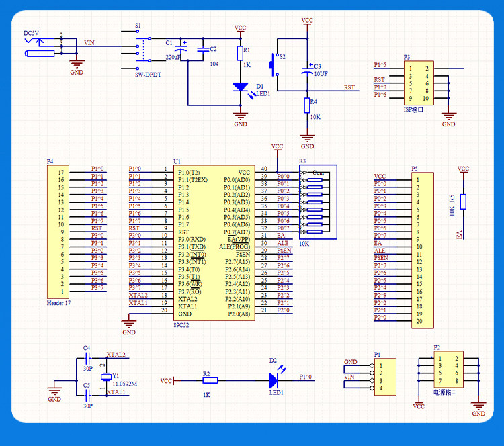504x446 pixels.
Task: Select resistor R5 symbol
Action: pos(463,202)
